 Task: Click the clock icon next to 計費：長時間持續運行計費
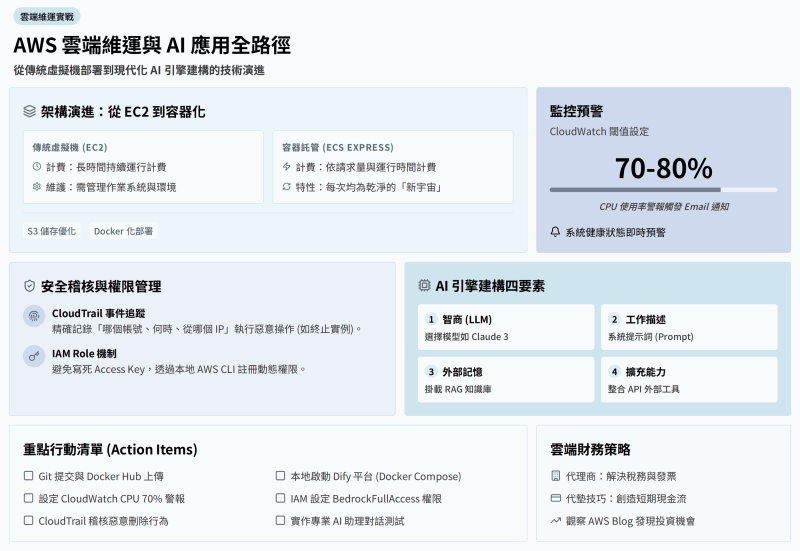[x=37, y=167]
